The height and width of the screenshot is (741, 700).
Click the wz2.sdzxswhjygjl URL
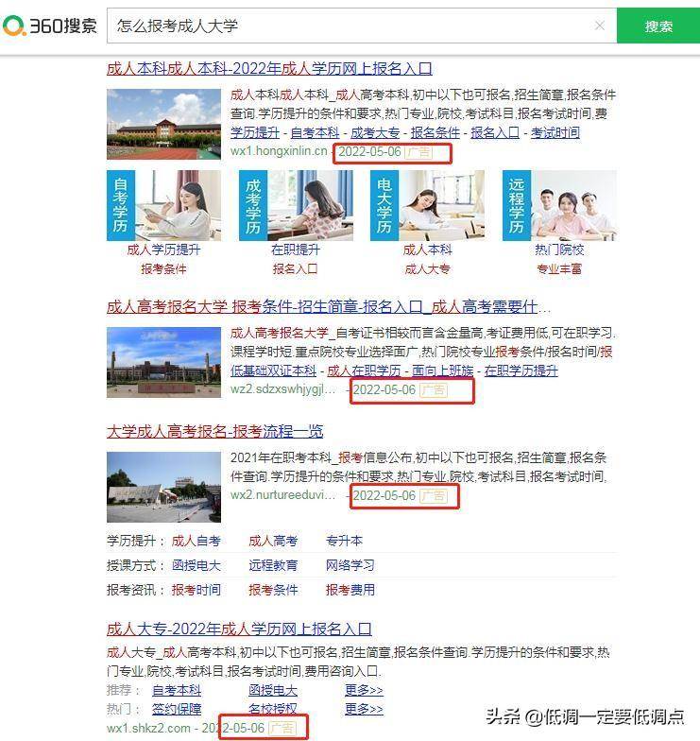[x=283, y=389]
